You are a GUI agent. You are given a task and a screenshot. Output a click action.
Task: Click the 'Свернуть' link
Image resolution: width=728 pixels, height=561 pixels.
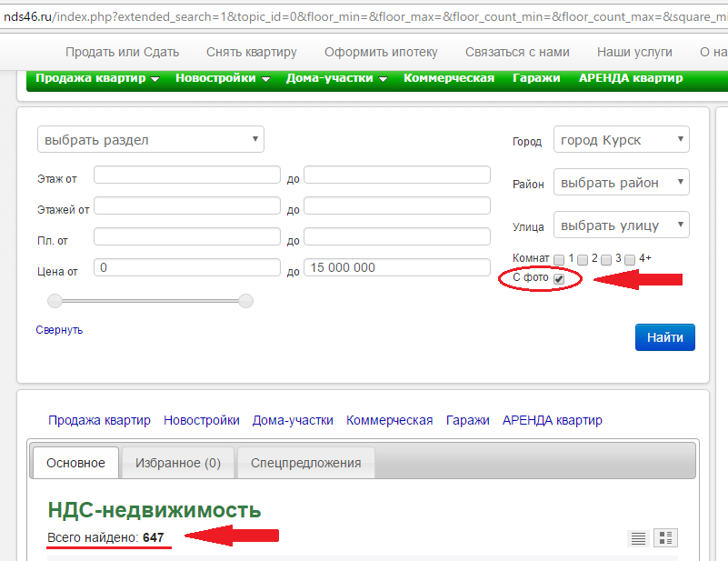tap(59, 330)
